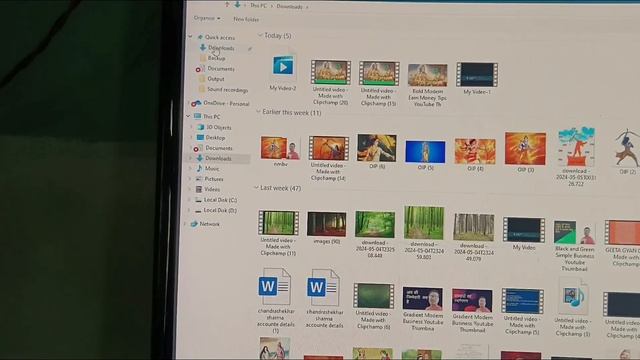Select the nmbv image file
This screenshot has width=640, height=360.
pos(280,148)
